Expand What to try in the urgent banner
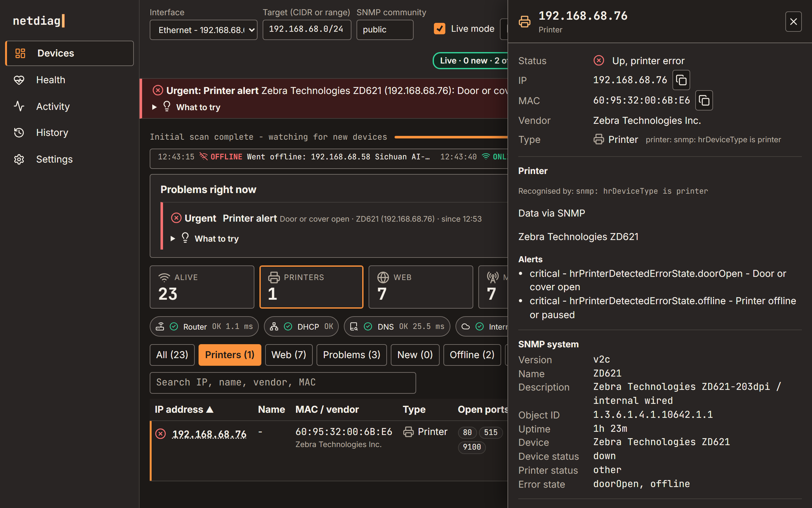The image size is (812, 508). click(x=187, y=107)
